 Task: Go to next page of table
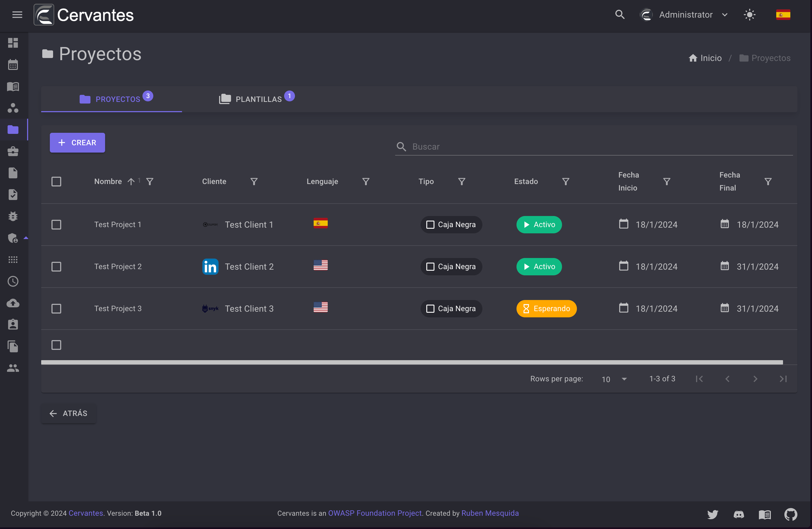(755, 379)
